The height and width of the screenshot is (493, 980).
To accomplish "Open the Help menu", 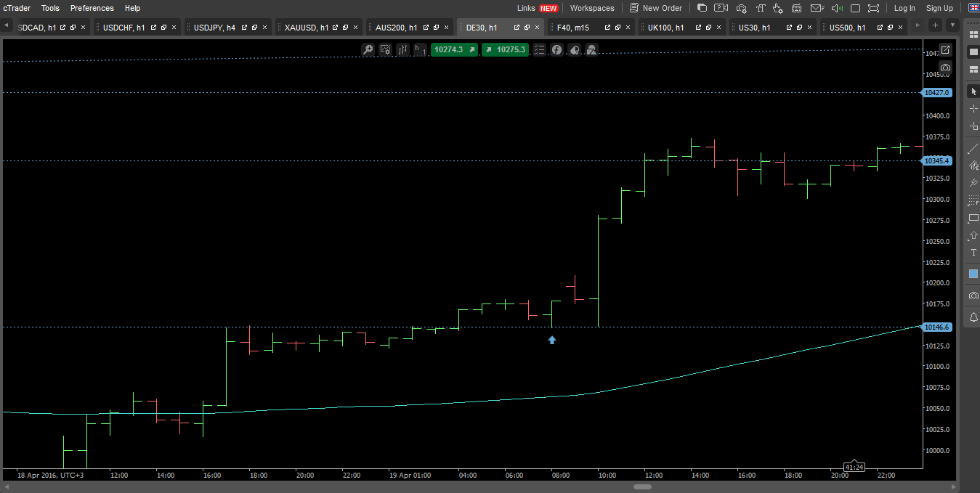I will coord(132,8).
